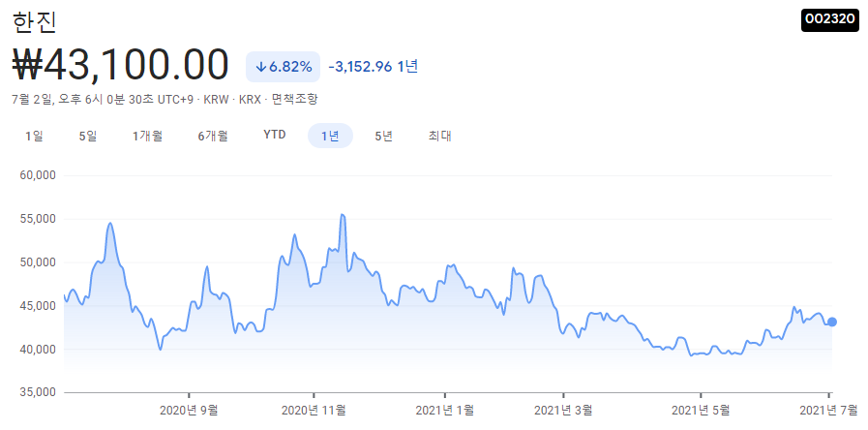Click the 6.82% change badge
The width and height of the screenshot is (868, 430).
[283, 67]
